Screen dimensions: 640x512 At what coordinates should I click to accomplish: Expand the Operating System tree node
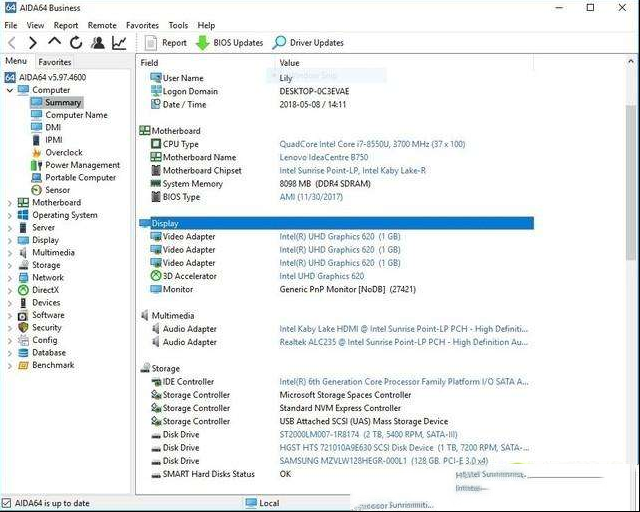(x=10, y=216)
